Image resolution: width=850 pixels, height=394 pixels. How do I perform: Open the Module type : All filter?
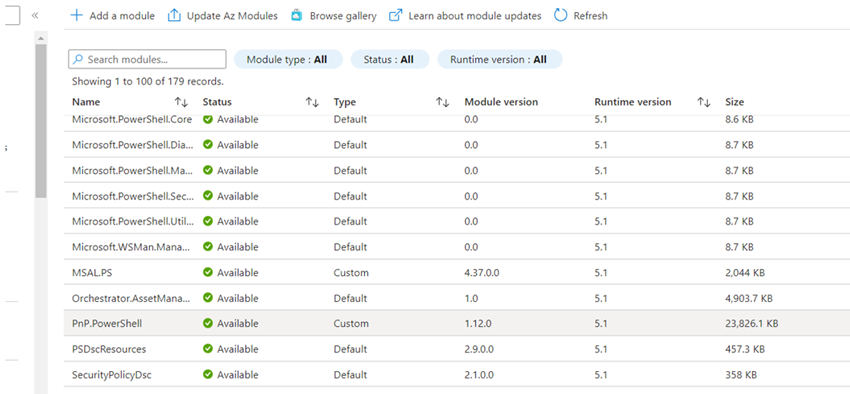coord(288,59)
